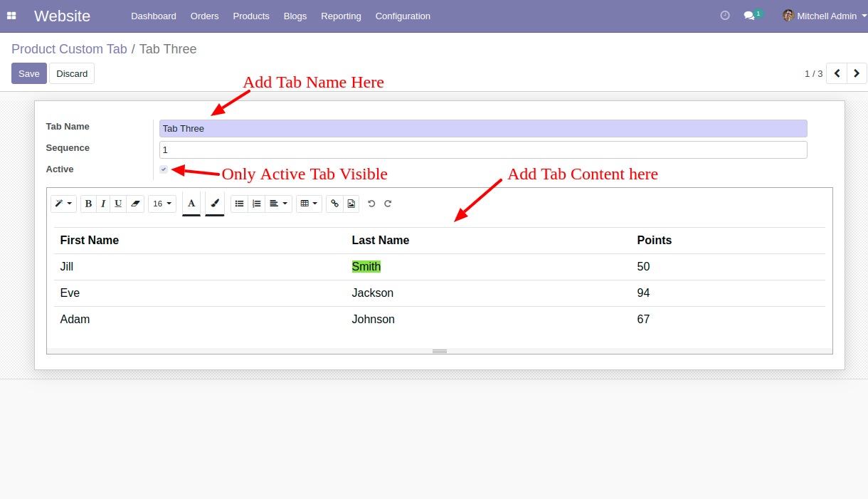Toggle italic formatting
This screenshot has height=499, width=868.
coord(103,204)
